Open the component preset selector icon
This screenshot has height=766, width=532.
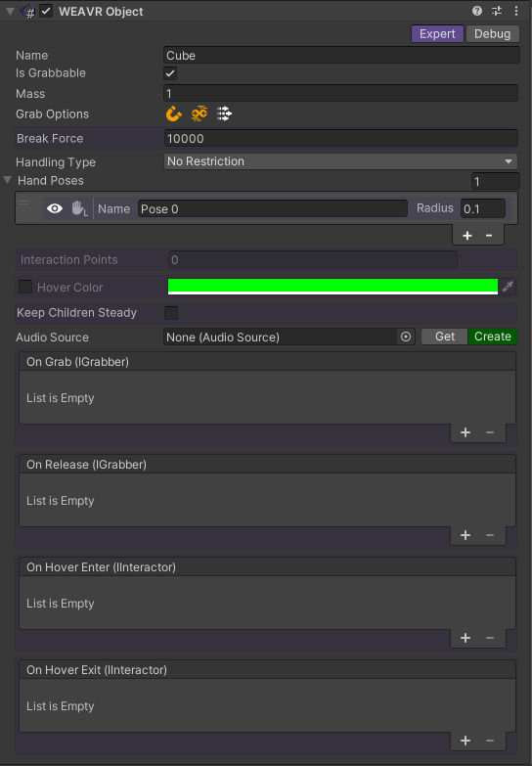click(x=497, y=11)
